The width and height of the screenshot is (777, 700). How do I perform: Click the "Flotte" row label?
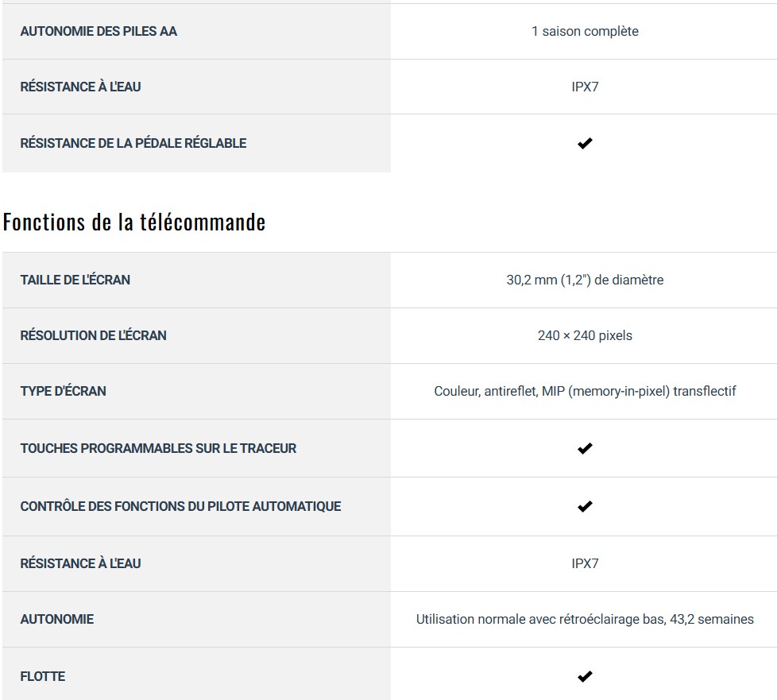click(43, 676)
